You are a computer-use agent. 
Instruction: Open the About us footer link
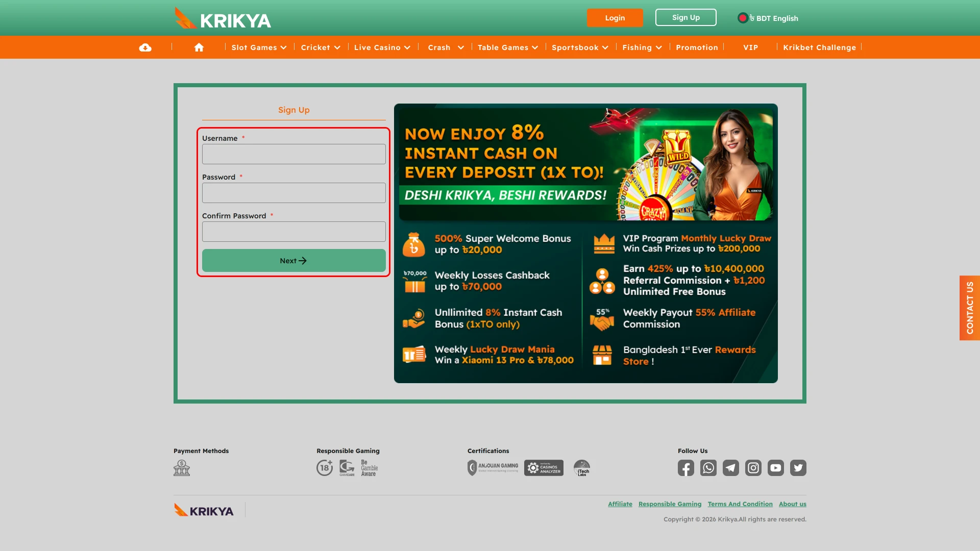(792, 504)
